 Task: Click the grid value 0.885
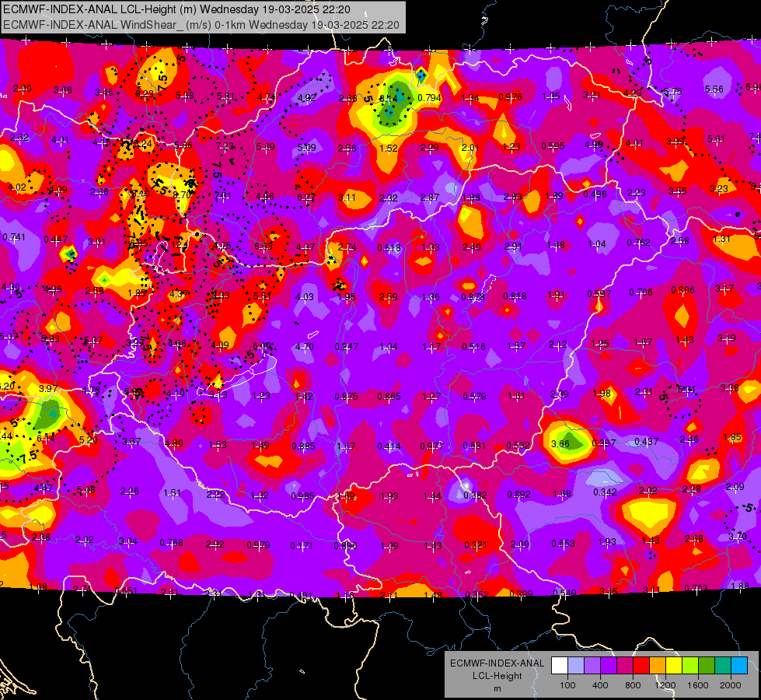pyautogui.click(x=303, y=446)
